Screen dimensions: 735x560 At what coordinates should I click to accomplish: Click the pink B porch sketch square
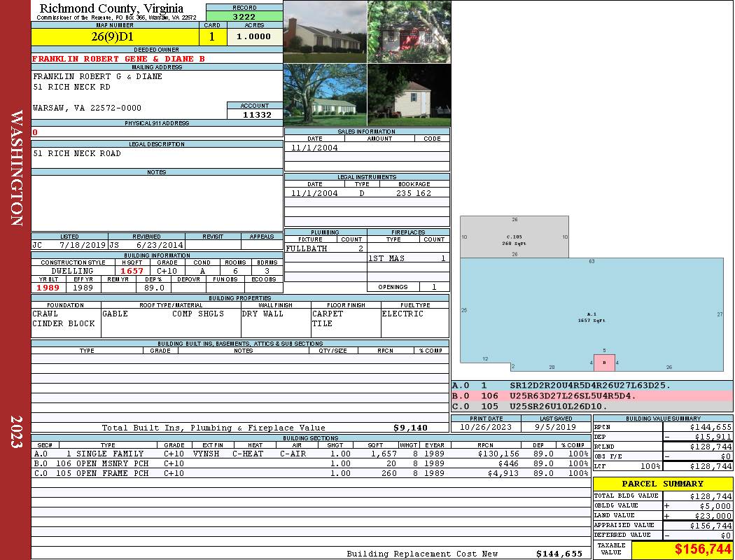tap(604, 363)
